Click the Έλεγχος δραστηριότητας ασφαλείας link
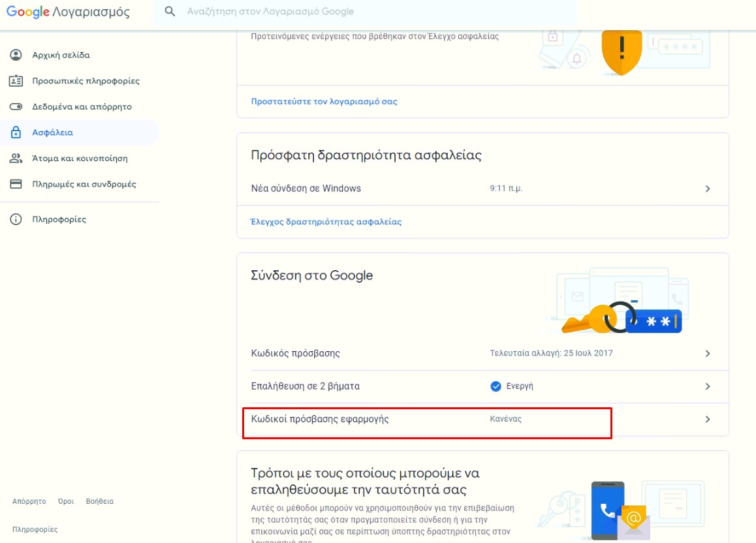The image size is (756, 543). (x=326, y=222)
